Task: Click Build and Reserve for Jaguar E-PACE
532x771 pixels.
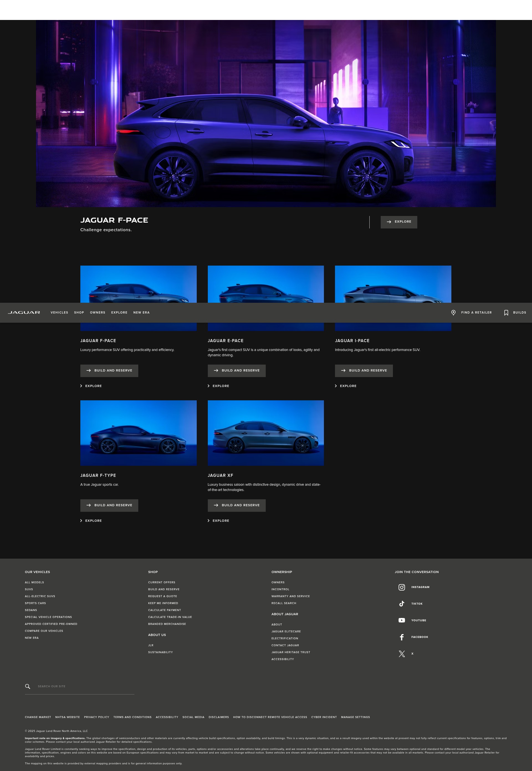Action: click(236, 371)
